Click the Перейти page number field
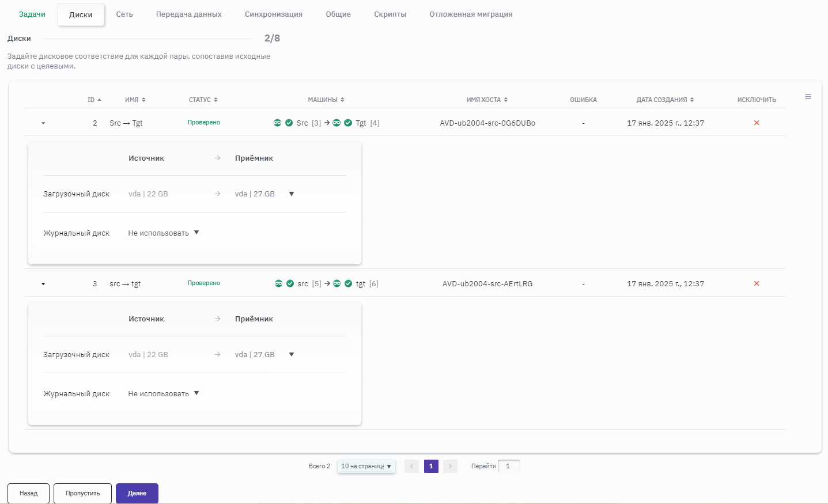 click(509, 466)
